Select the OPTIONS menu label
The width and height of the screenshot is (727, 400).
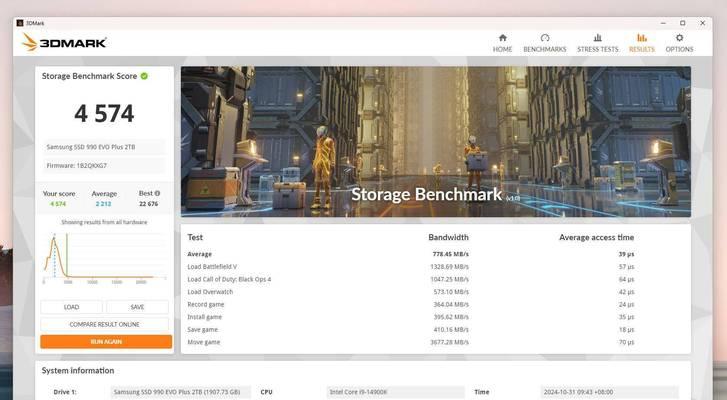click(679, 49)
